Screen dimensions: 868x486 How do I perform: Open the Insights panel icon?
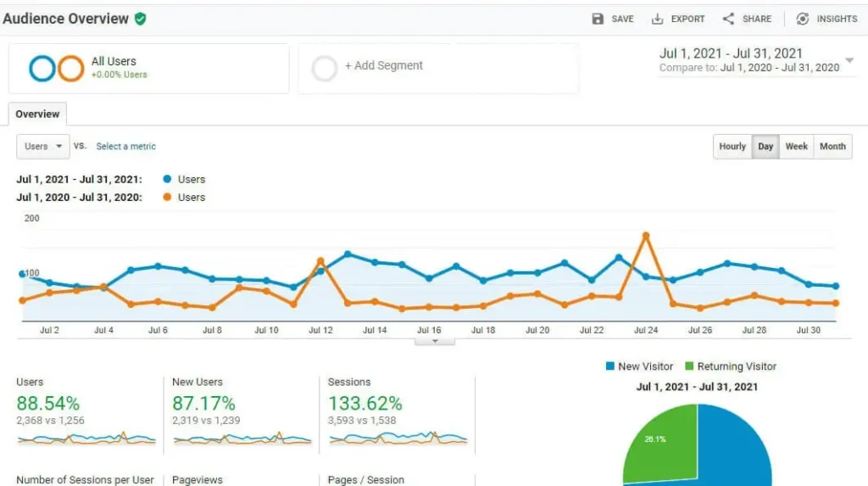tap(803, 19)
